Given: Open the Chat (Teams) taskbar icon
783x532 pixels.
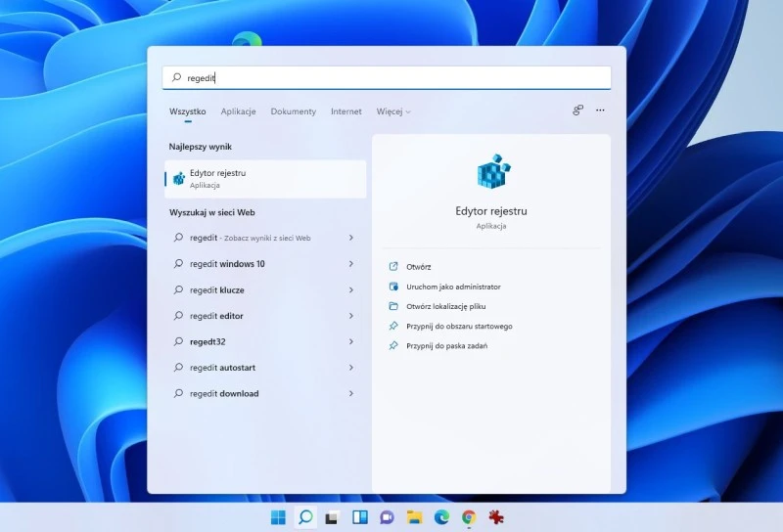Looking at the screenshot, I should [387, 517].
